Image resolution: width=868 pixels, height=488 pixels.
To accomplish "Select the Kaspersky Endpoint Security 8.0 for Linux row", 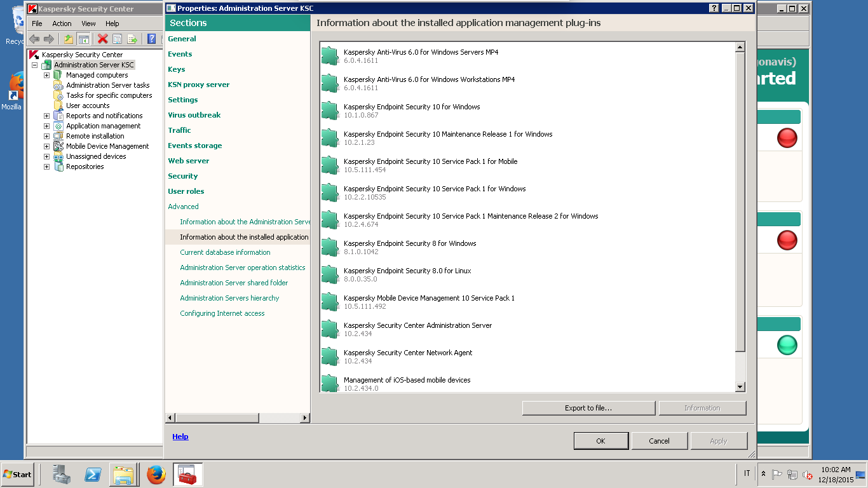I will [527, 274].
